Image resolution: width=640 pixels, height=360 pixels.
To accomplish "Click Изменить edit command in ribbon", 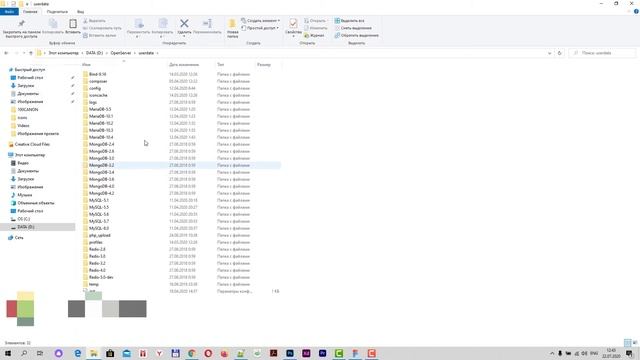I will [x=315, y=28].
